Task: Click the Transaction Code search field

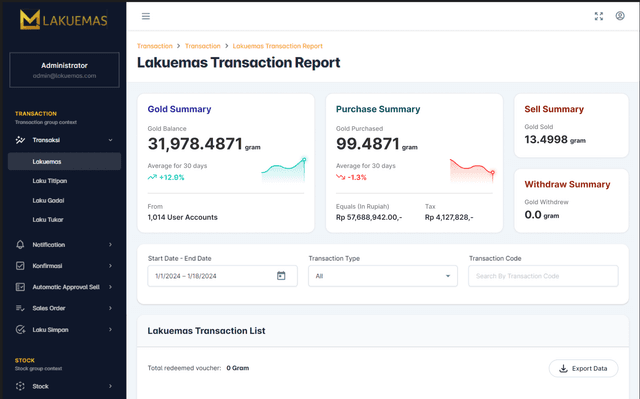Action: point(543,276)
